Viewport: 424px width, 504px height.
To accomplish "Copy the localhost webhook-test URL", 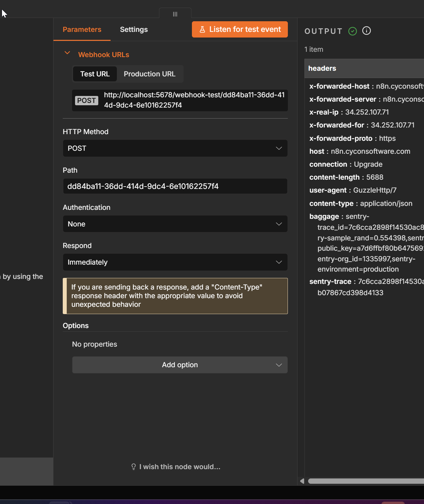I will [x=194, y=100].
